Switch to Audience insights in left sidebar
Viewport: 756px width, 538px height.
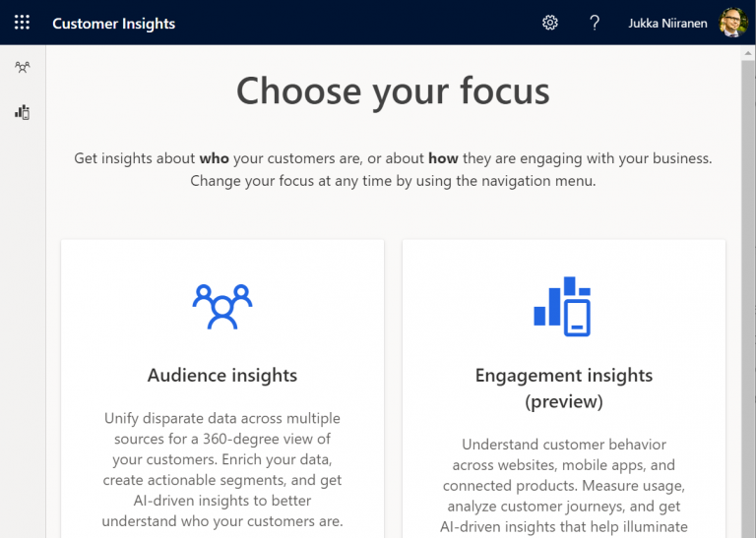point(22,68)
